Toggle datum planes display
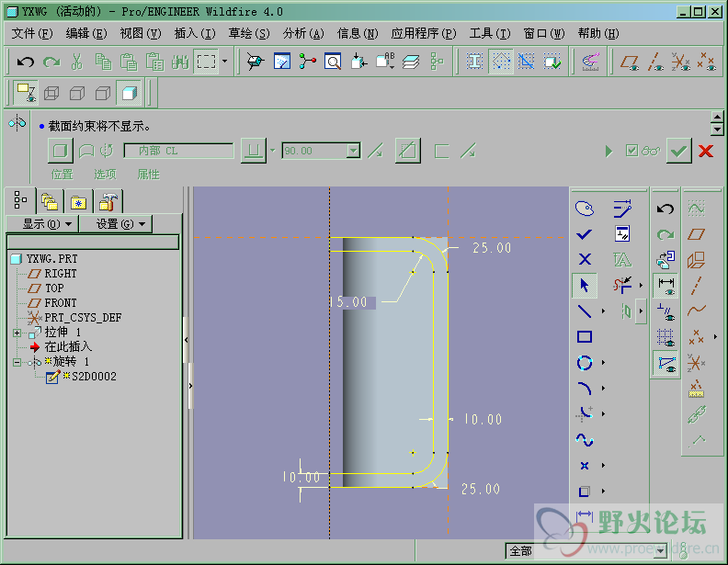728x565 pixels. tap(629, 62)
